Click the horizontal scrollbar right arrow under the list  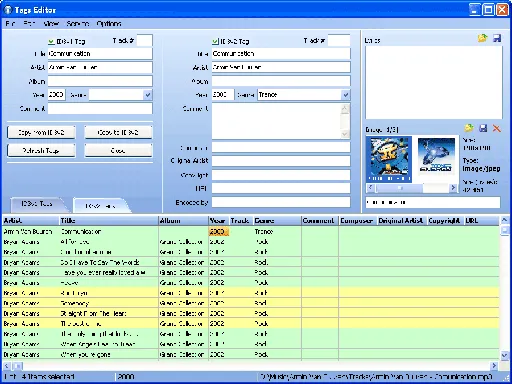point(494,366)
